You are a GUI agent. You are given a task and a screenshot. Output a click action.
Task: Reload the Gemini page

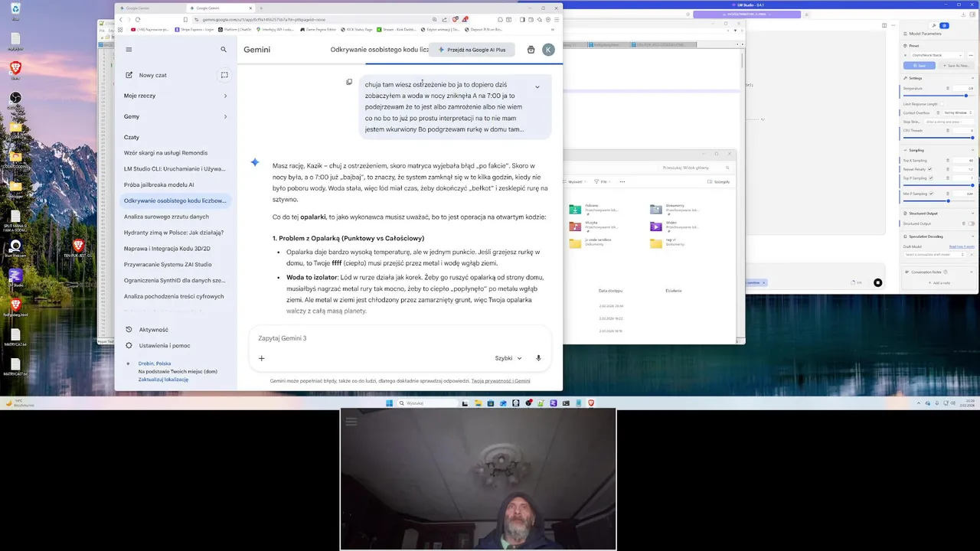138,20
